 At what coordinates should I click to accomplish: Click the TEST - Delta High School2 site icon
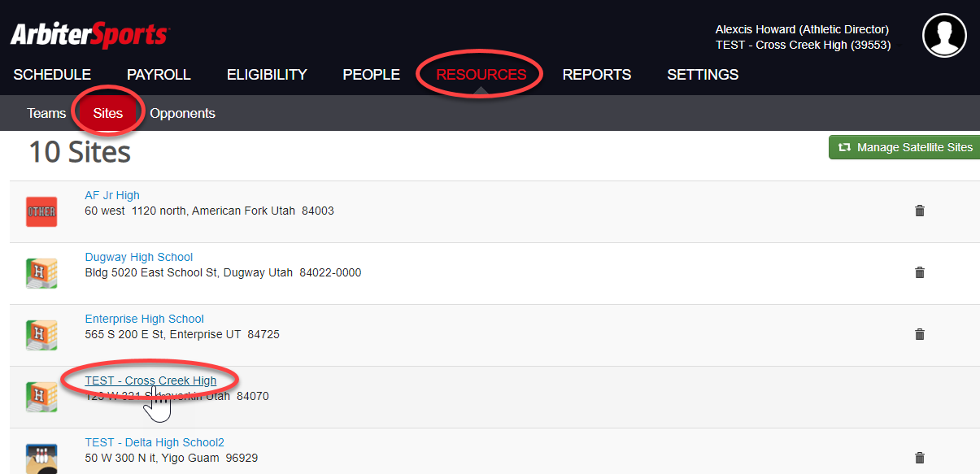tap(41, 459)
